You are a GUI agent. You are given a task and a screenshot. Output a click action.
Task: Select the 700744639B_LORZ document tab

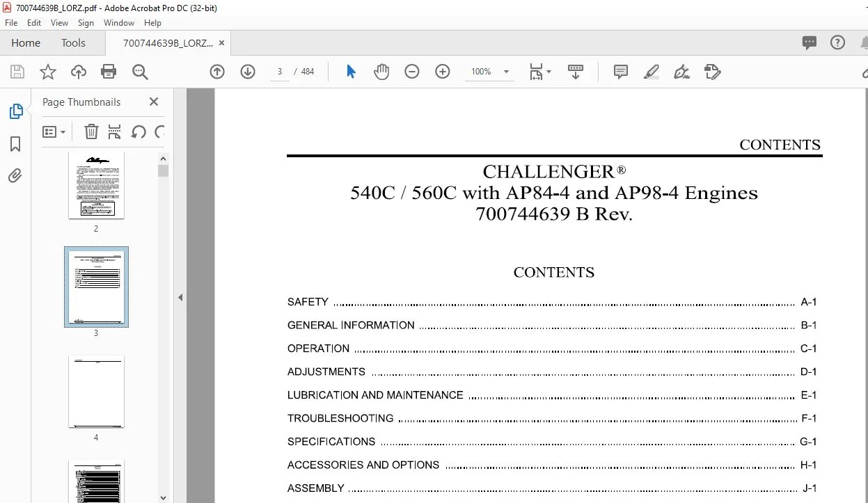(168, 42)
